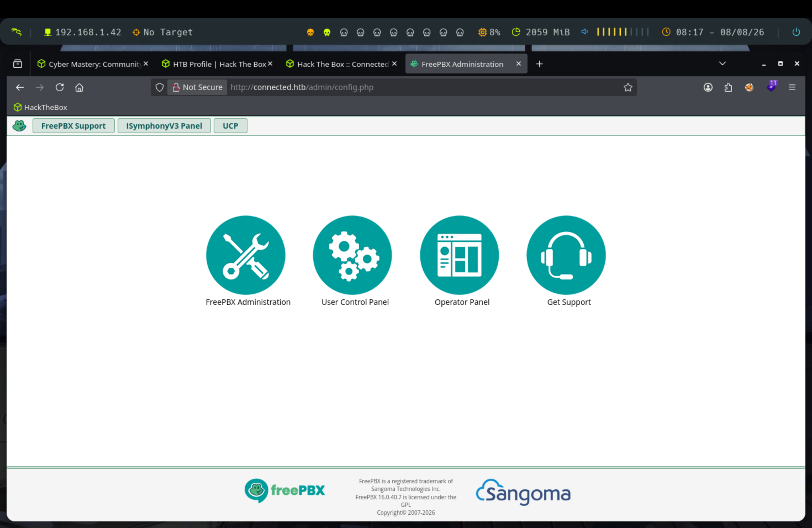Open the recent tabs view icon

click(x=18, y=64)
